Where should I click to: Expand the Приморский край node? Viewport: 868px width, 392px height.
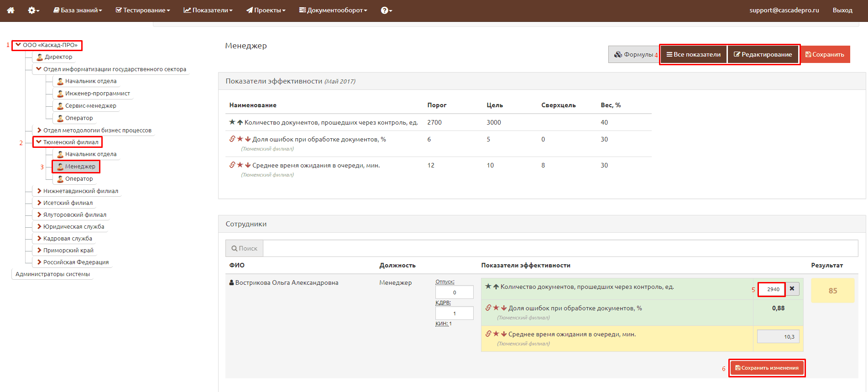point(39,250)
